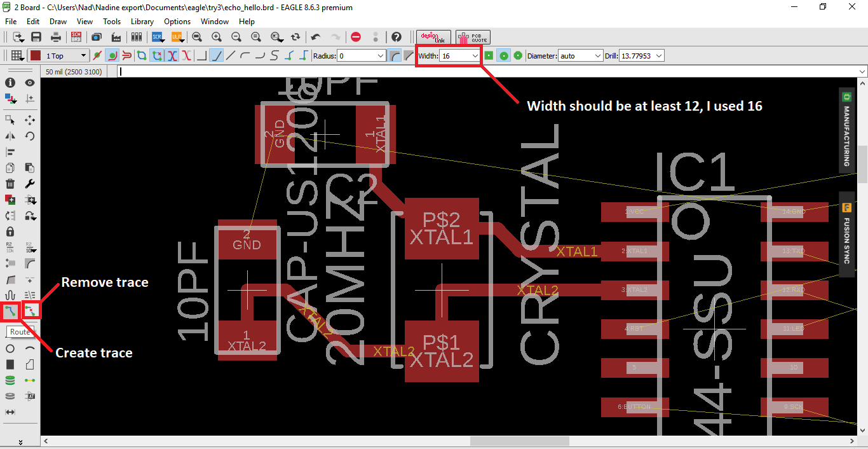Click the Undo arrow icon
This screenshot has height=449, width=868.
tap(316, 37)
